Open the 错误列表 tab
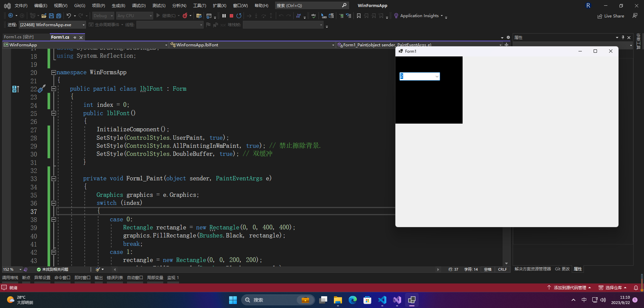 point(115,278)
